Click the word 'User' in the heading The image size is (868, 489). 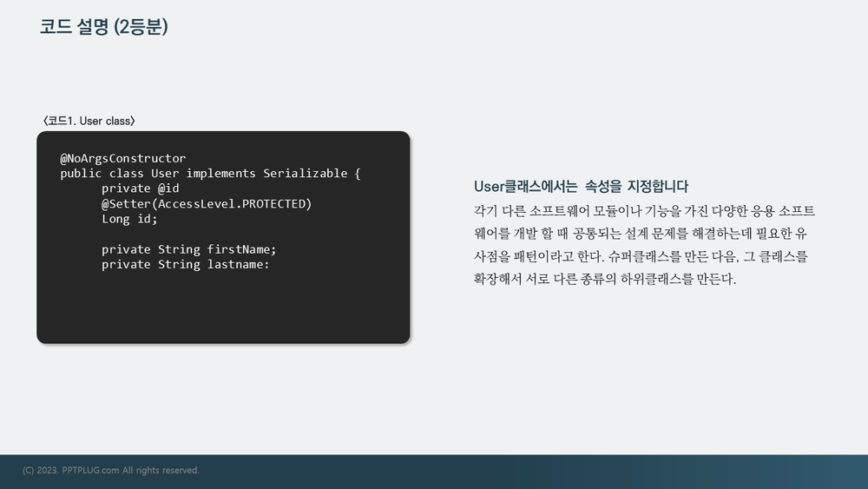tap(489, 187)
